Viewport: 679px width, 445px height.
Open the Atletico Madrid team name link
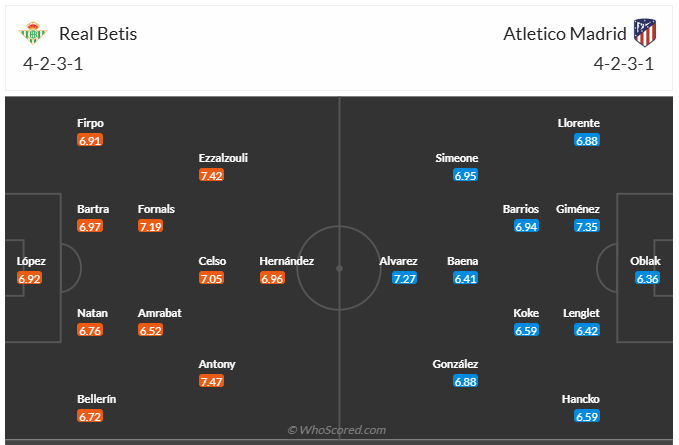click(x=565, y=33)
